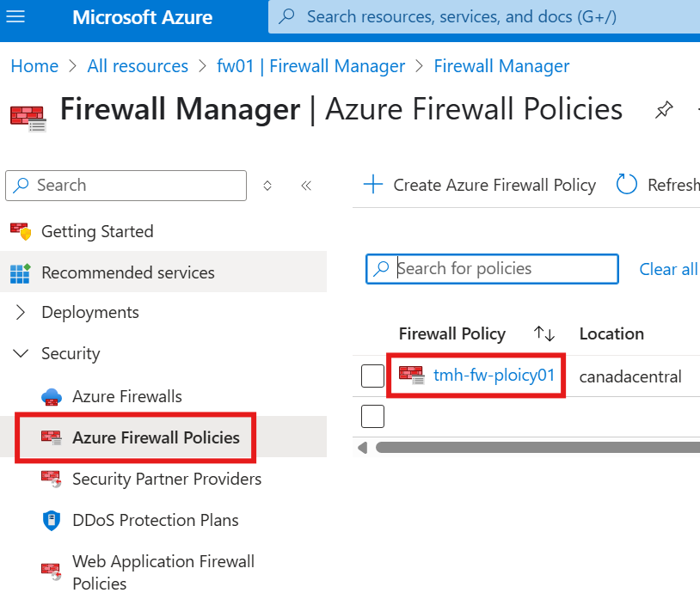
Task: Open Security Partner Providers menu item
Action: click(167, 479)
